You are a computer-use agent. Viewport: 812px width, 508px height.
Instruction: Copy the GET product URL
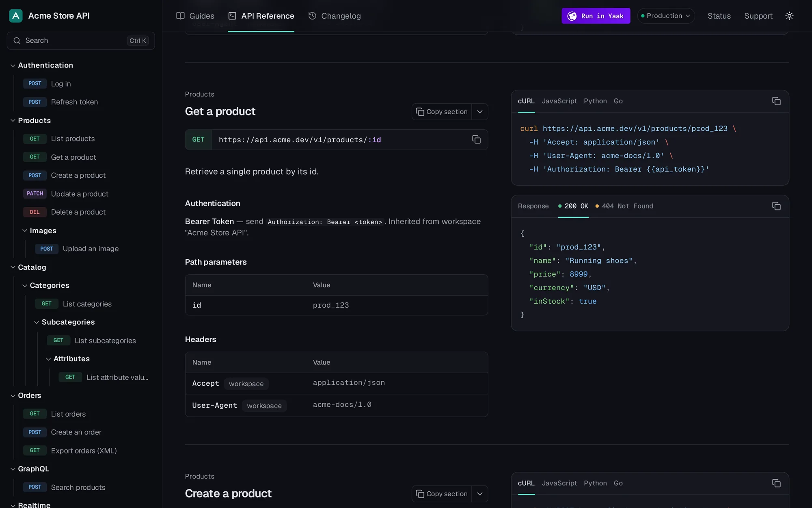pyautogui.click(x=476, y=139)
